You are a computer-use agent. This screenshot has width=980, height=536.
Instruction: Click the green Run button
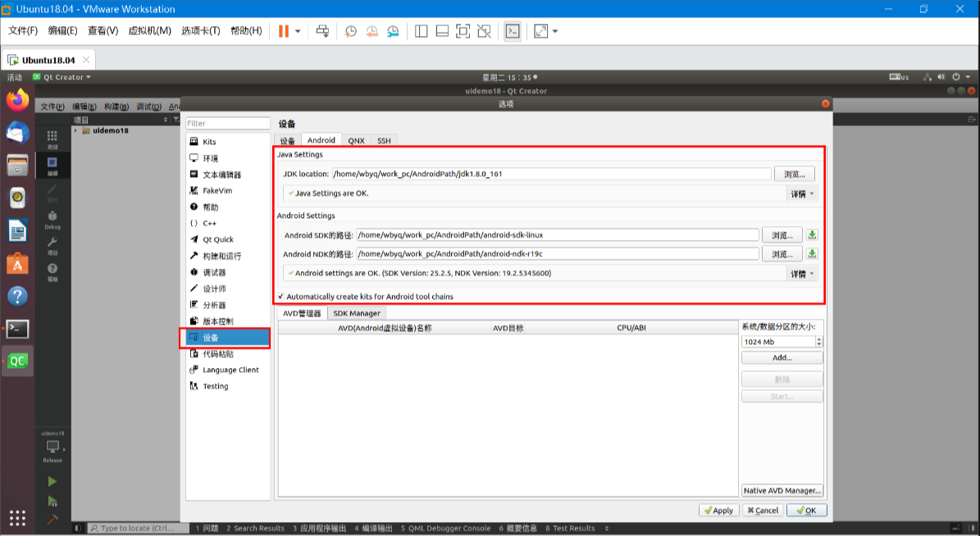click(x=52, y=481)
